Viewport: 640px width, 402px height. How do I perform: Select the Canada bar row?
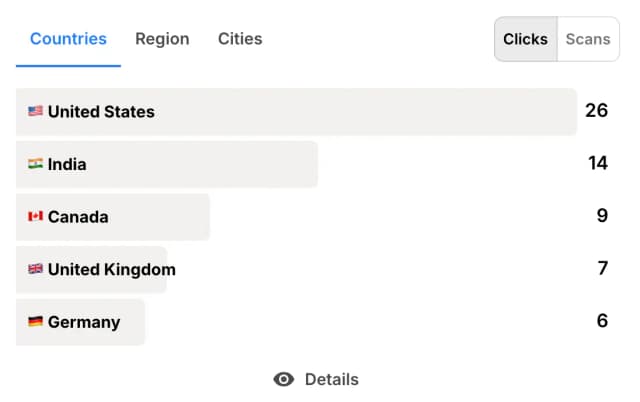(313, 217)
